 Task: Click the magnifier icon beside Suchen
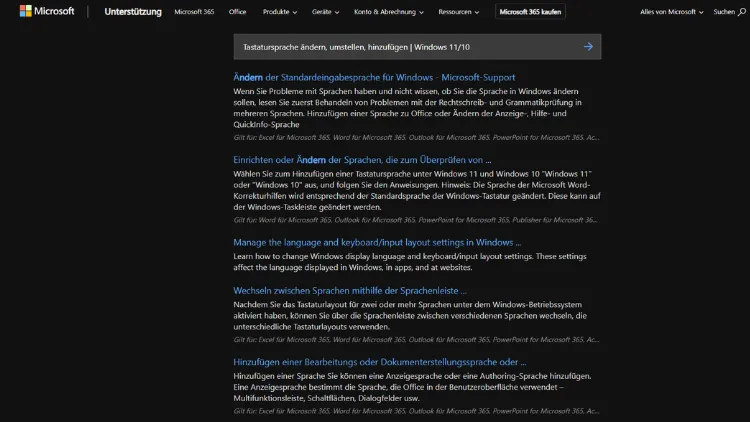(741, 12)
